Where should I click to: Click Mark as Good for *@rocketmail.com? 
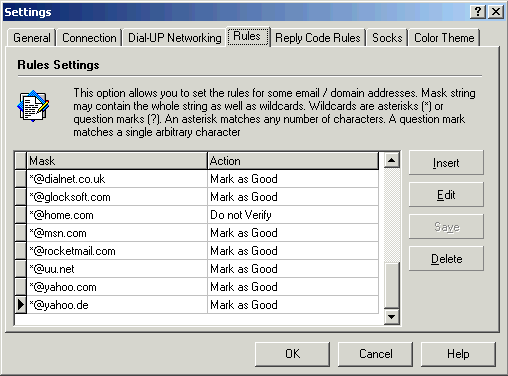[293, 251]
